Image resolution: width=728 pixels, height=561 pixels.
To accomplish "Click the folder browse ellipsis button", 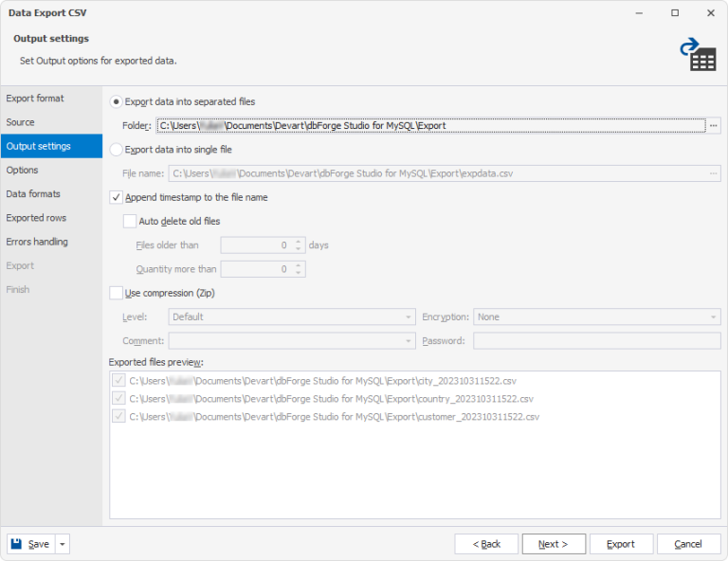I will coord(714,126).
